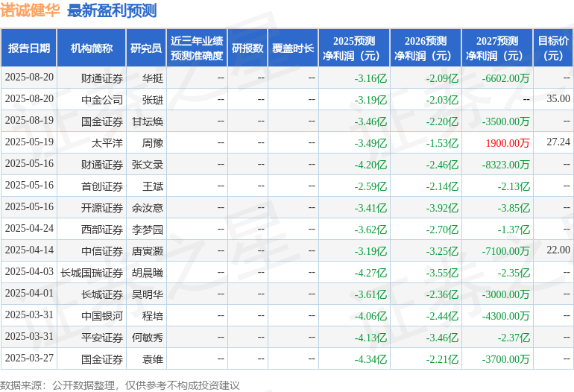
Task: Click researcher 吴明华
Action: click(x=148, y=294)
